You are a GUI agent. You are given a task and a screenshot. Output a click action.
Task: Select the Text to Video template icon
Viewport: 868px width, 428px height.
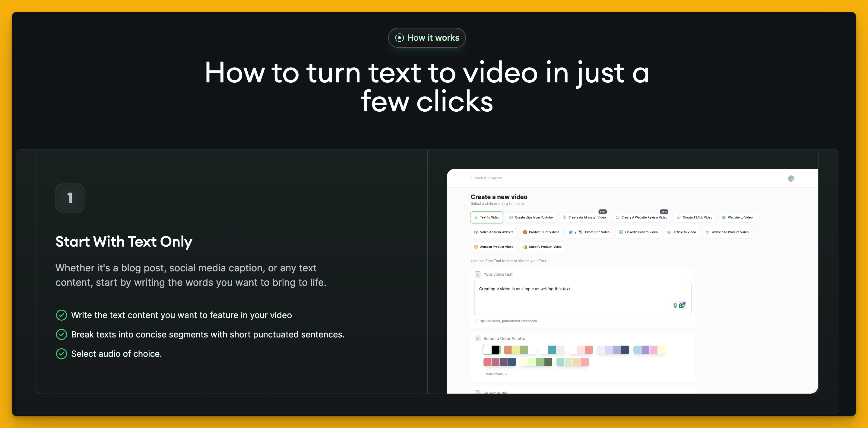coord(477,217)
